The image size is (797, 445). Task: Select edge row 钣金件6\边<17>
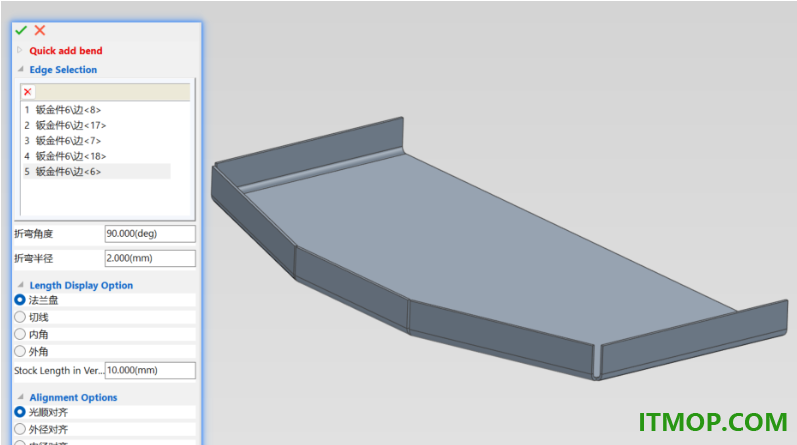click(97, 125)
